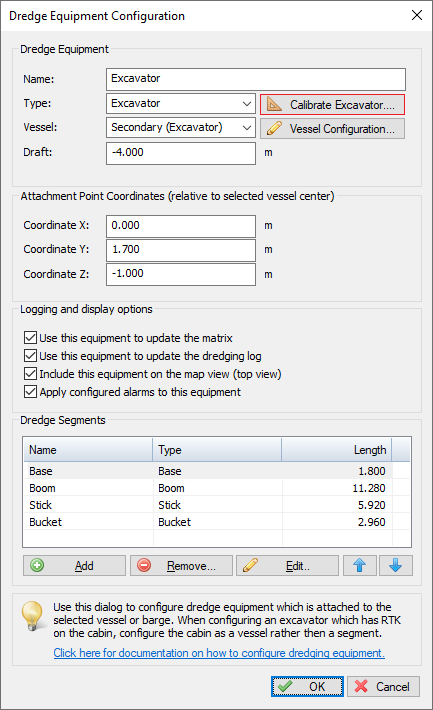
Task: Cancel the dialog with red X button
Action: pyautogui.click(x=383, y=686)
